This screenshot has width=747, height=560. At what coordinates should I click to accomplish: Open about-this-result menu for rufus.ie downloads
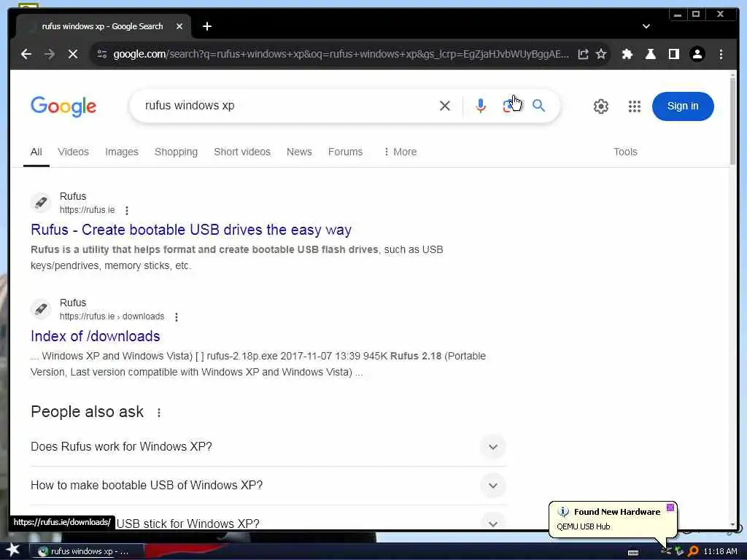(x=177, y=317)
